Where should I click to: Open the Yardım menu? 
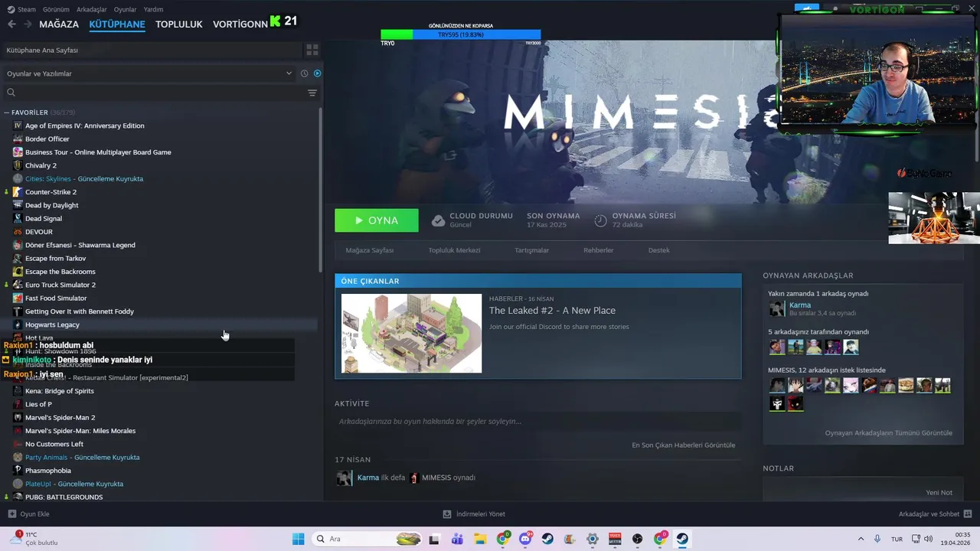tap(154, 9)
